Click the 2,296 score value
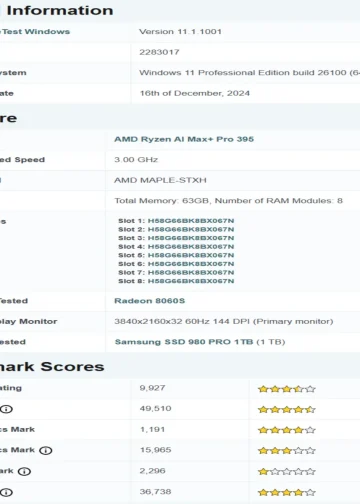The image size is (360, 504). pyautogui.click(x=152, y=471)
